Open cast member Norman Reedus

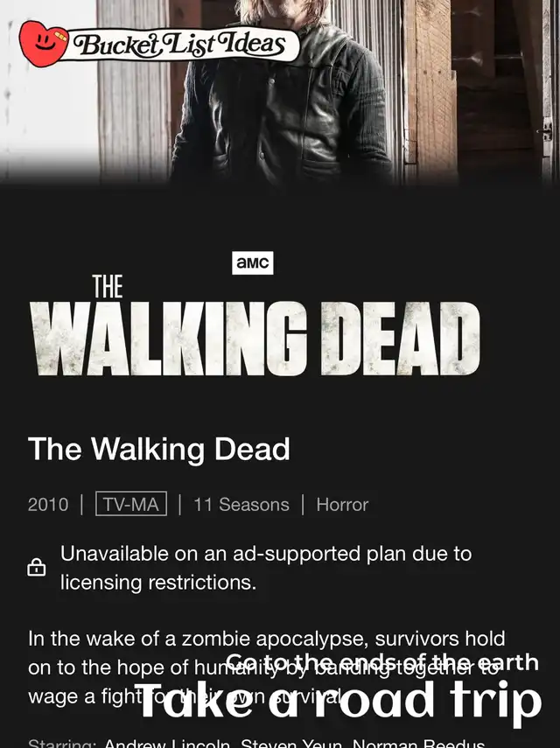tap(418, 744)
